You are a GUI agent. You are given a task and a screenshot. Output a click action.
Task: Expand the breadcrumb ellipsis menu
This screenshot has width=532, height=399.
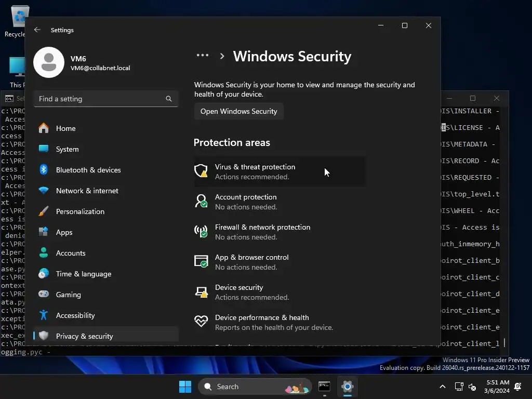pyautogui.click(x=203, y=56)
